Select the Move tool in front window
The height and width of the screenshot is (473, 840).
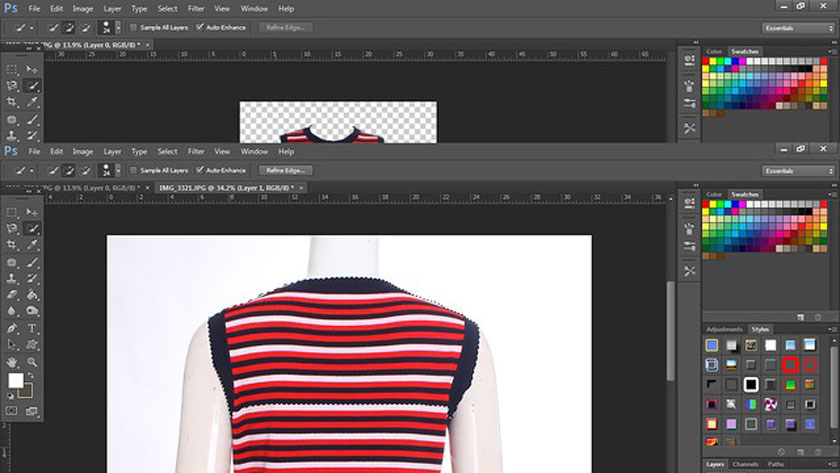[32, 213]
